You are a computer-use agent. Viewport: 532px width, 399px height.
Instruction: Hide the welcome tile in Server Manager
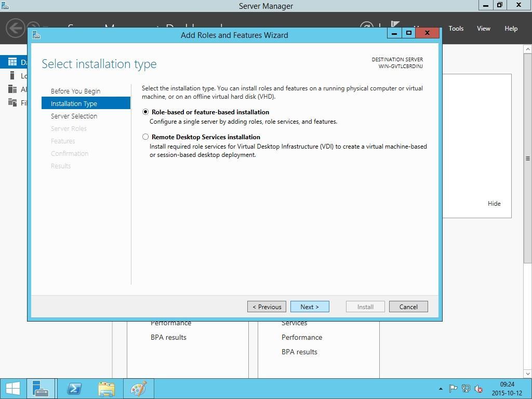(494, 204)
